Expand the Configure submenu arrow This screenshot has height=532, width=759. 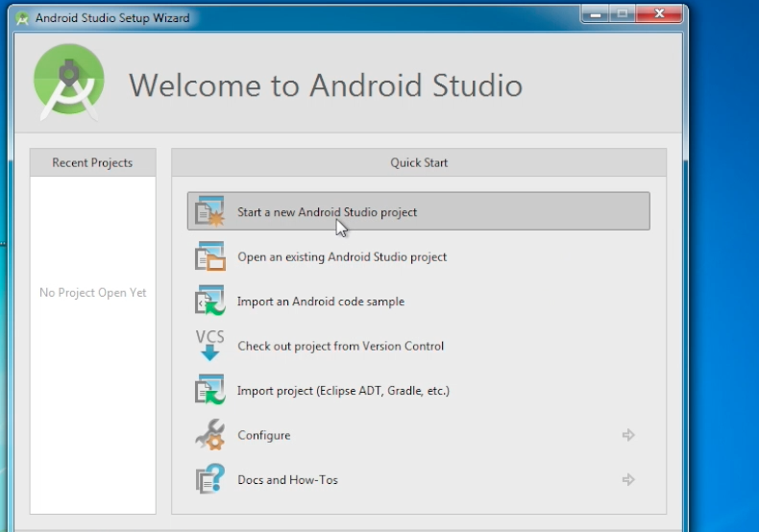point(628,435)
